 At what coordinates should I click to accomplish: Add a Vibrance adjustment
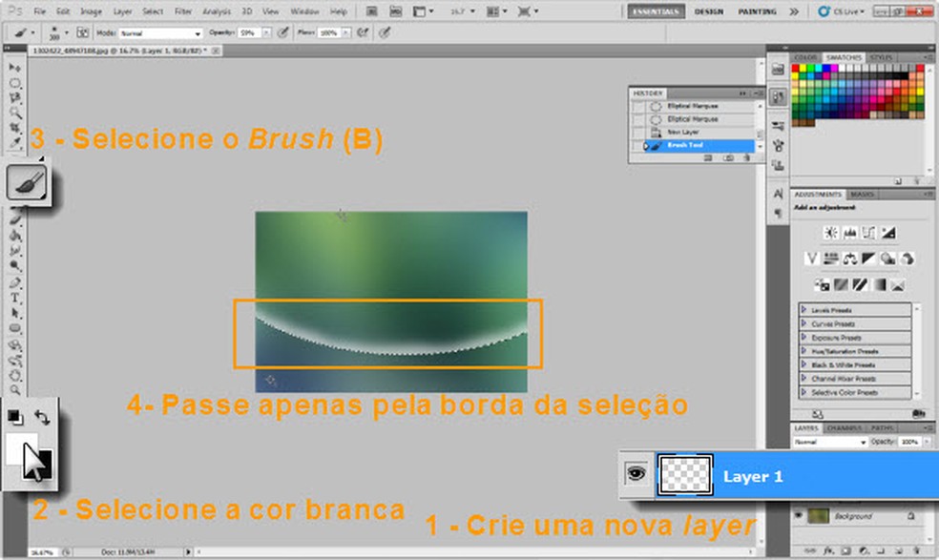tap(811, 259)
